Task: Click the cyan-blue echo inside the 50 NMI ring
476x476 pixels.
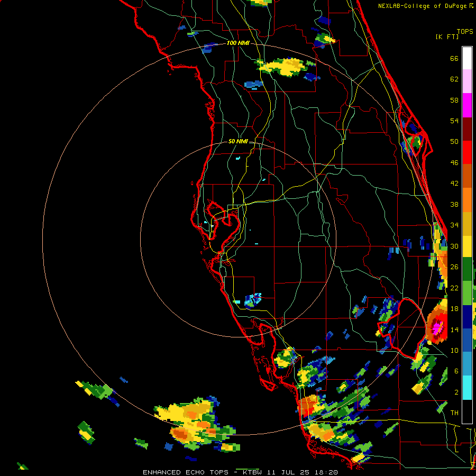Action: click(x=253, y=300)
